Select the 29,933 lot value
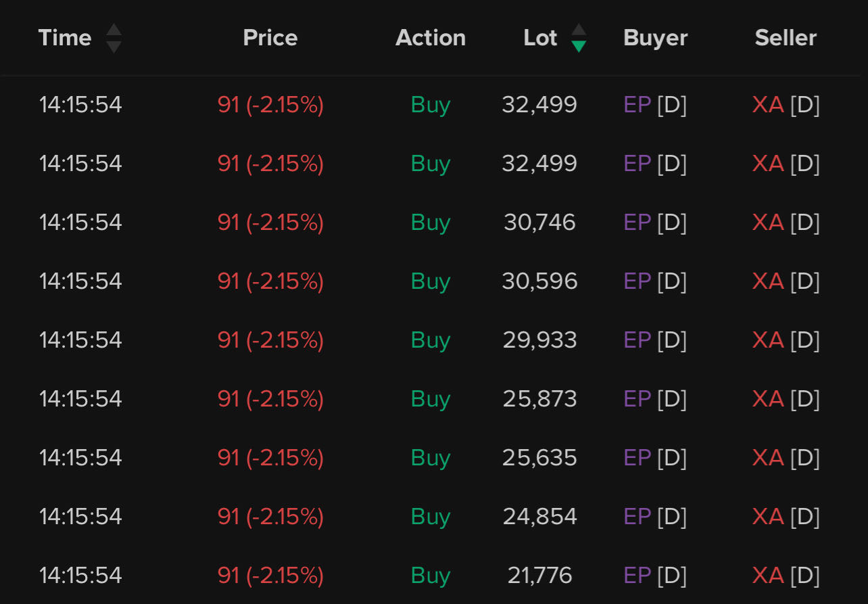 pos(539,340)
